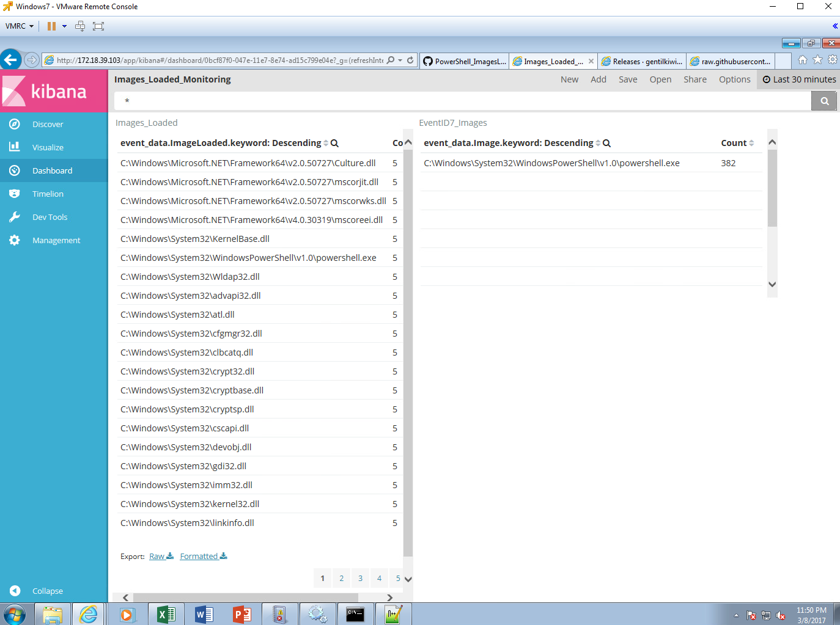840x625 pixels.
Task: Open the Timelion sidebar icon
Action: 15,194
